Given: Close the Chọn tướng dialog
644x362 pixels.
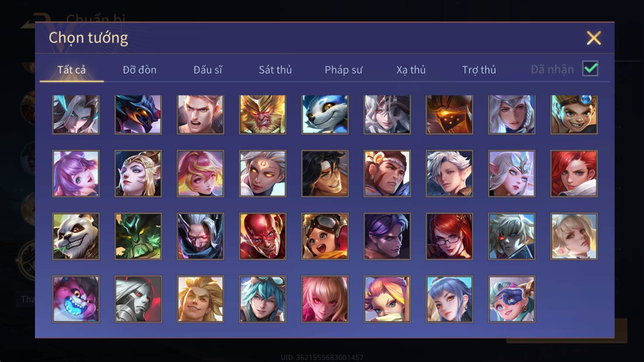Looking at the screenshot, I should (594, 38).
